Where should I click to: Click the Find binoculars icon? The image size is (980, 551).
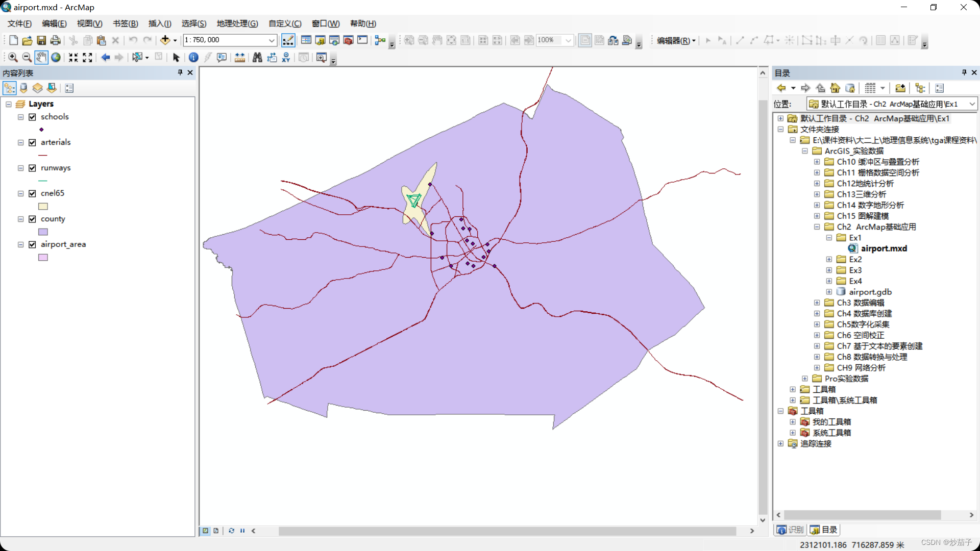257,58
